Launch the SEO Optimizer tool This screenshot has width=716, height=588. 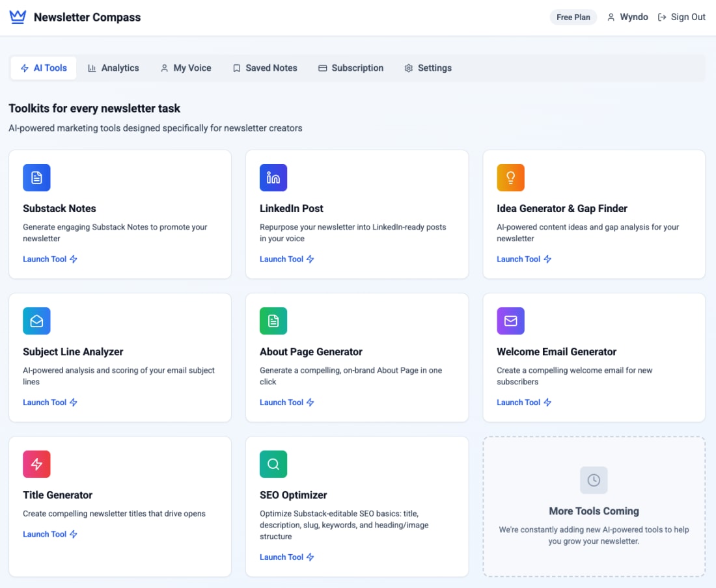pos(287,557)
